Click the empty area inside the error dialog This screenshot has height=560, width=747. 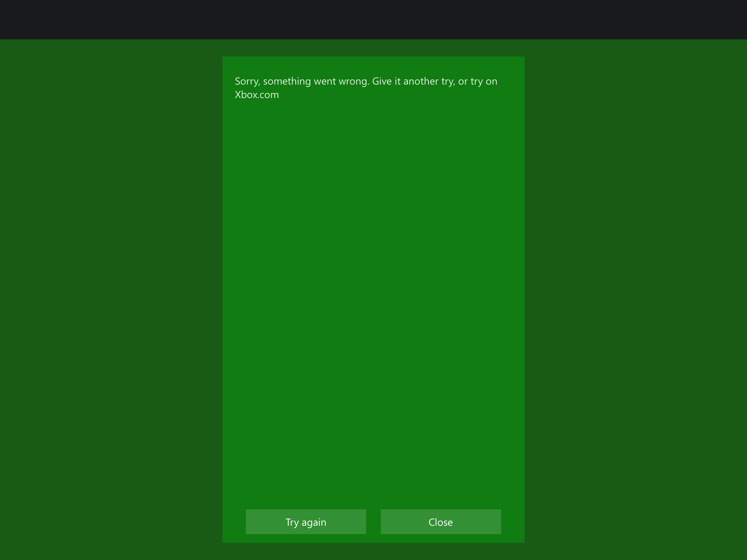pyautogui.click(x=373, y=292)
